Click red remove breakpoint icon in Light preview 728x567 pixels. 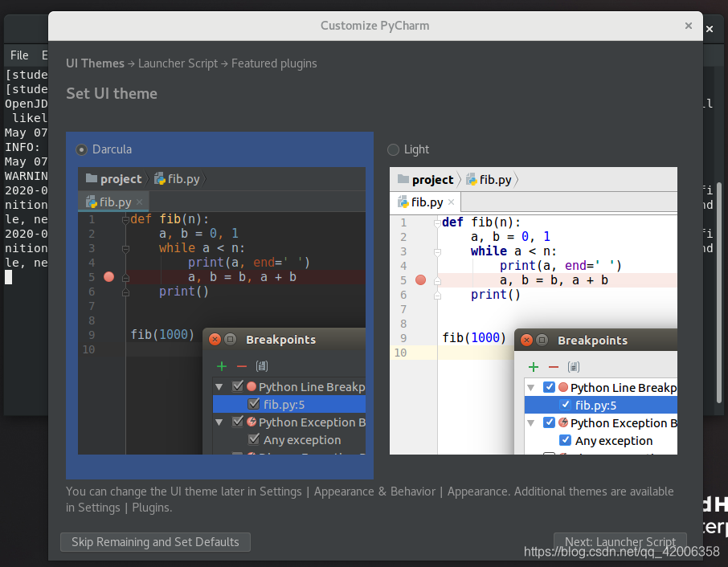[x=554, y=368]
